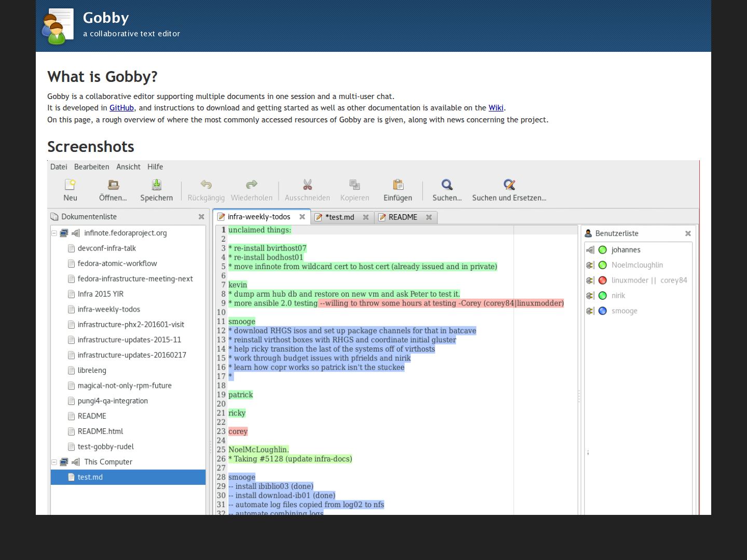This screenshot has height=560, width=747.
Task: Collapse the This Computer tree node
Action: tap(54, 462)
